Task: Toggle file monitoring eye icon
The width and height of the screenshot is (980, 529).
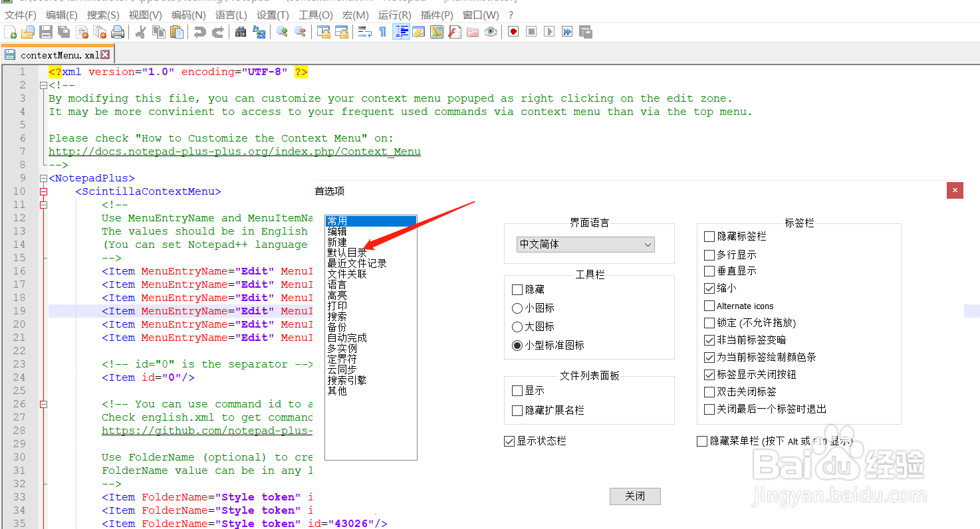Action: coord(491,31)
